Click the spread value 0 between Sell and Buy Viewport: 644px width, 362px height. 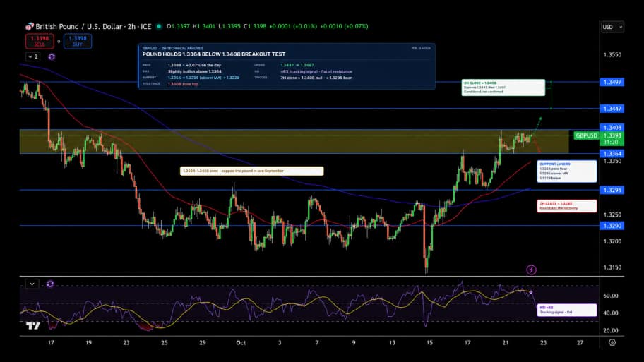(59, 41)
